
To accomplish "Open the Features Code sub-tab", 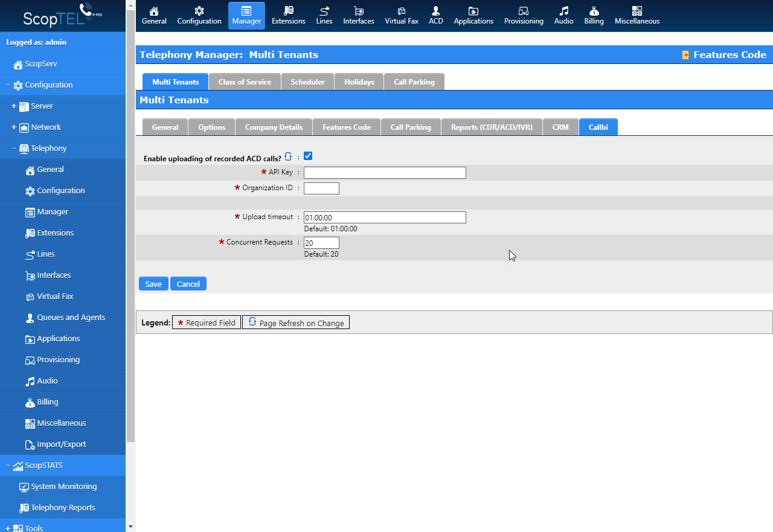I will (347, 127).
